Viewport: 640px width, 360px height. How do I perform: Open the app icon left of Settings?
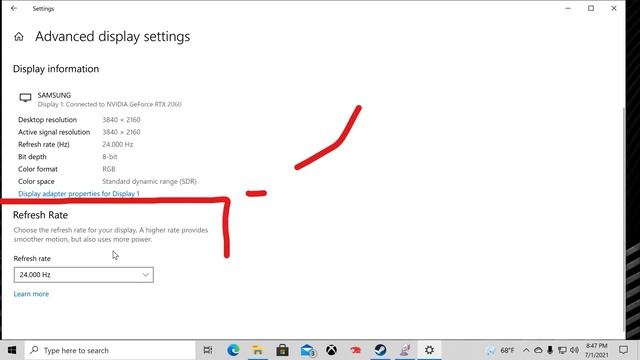coord(405,350)
